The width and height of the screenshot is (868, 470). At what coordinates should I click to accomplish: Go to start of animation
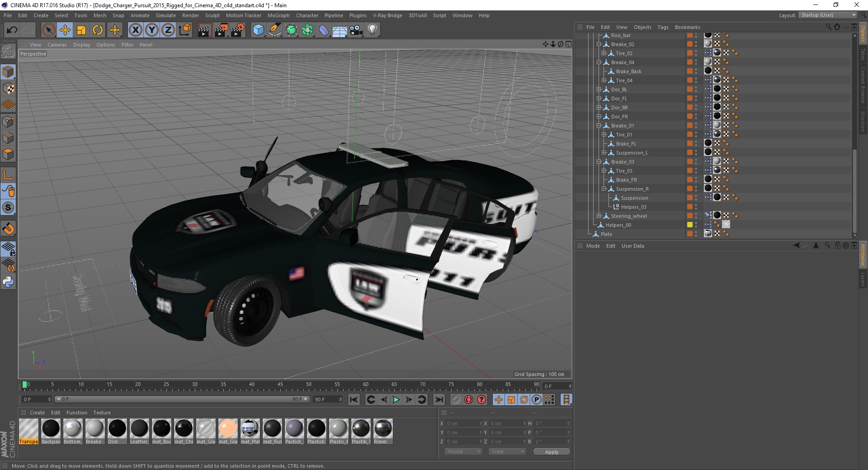coord(354,399)
